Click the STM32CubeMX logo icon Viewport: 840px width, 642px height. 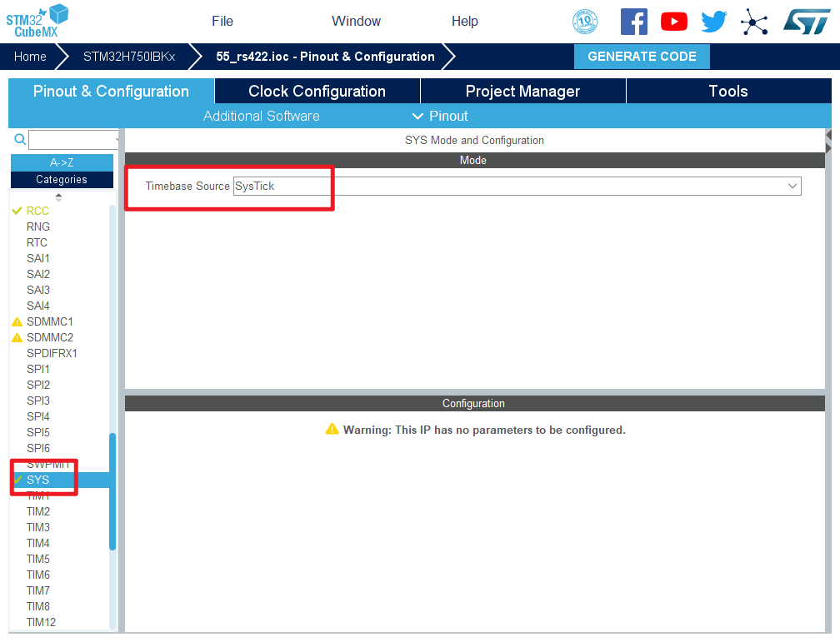[37, 20]
